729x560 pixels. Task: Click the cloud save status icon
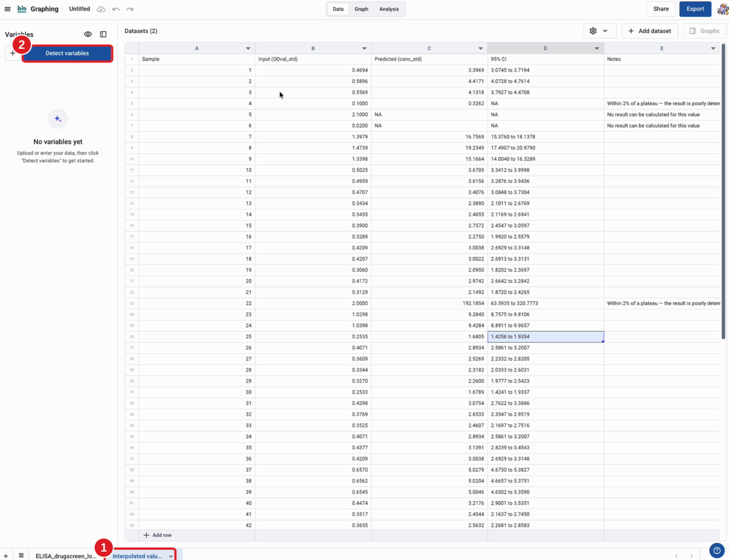click(101, 9)
